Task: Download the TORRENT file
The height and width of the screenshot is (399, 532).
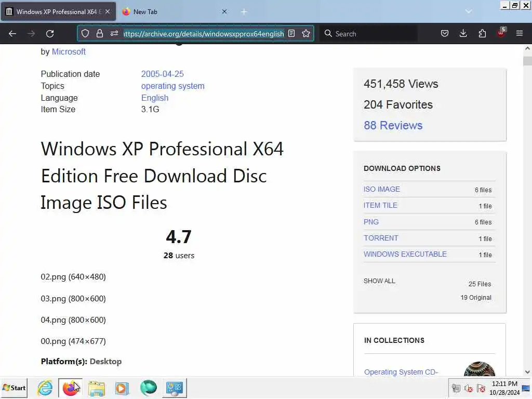Action: click(381, 238)
